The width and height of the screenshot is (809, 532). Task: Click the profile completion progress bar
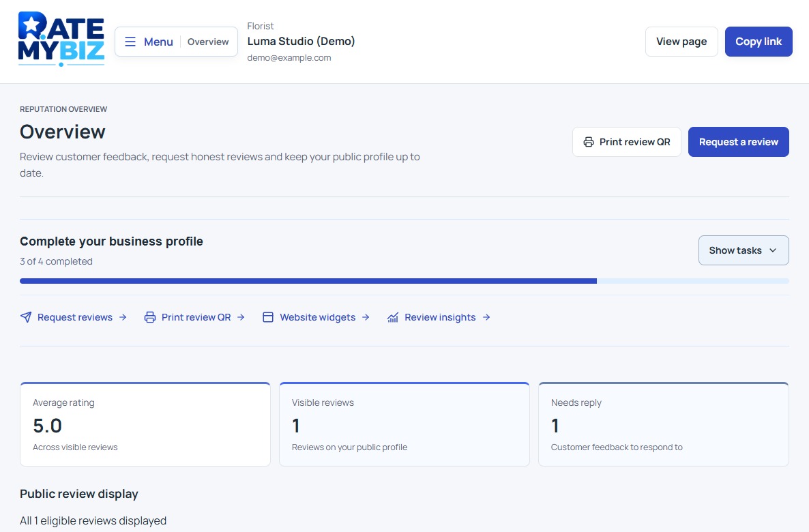coord(404,281)
